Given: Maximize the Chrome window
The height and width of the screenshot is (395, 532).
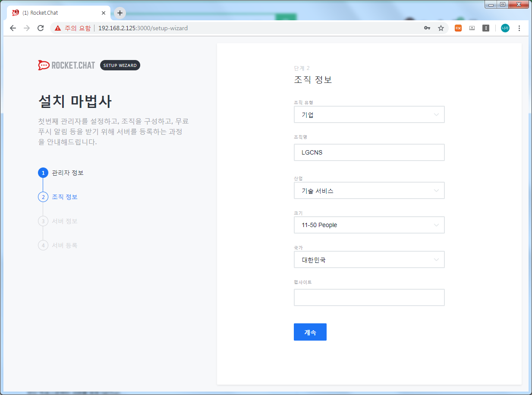Looking at the screenshot, I should (x=503, y=4).
